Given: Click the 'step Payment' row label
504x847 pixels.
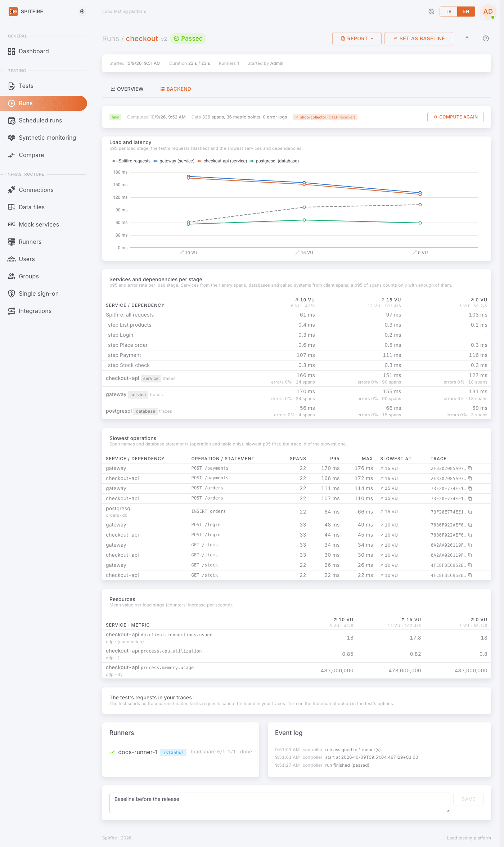Looking at the screenshot, I should (125, 355).
